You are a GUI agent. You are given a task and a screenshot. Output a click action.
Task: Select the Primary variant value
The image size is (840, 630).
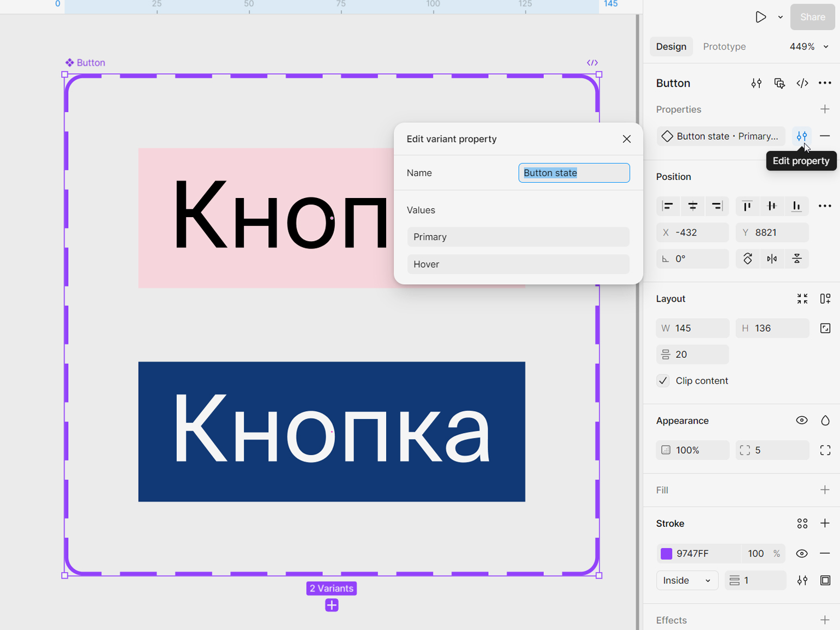tap(518, 237)
